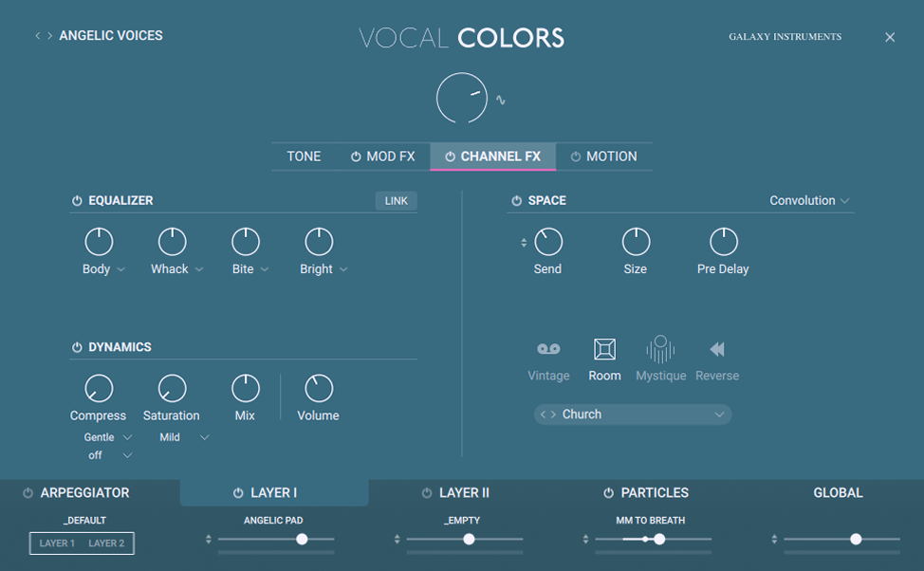Image resolution: width=924 pixels, height=571 pixels.
Task: Open the Church impulse response dropdown
Action: click(633, 414)
